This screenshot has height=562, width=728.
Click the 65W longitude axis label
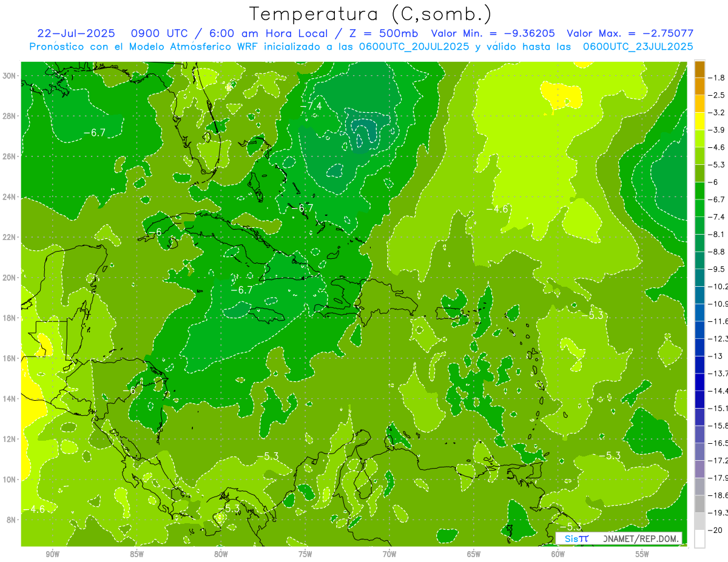(474, 554)
